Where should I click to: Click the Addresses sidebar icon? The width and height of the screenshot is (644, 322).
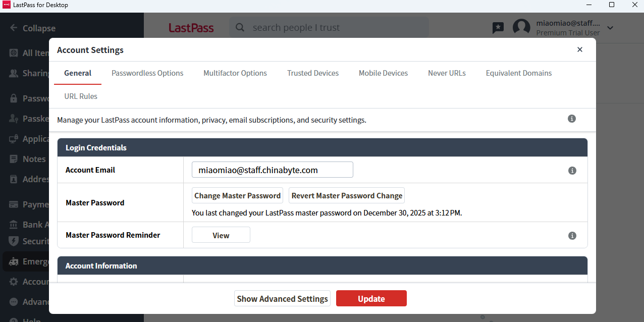tap(13, 179)
